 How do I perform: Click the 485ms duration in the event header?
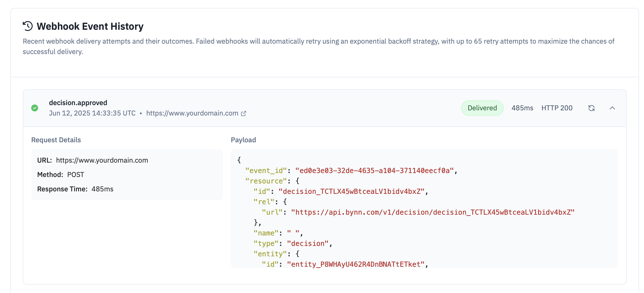tap(522, 108)
